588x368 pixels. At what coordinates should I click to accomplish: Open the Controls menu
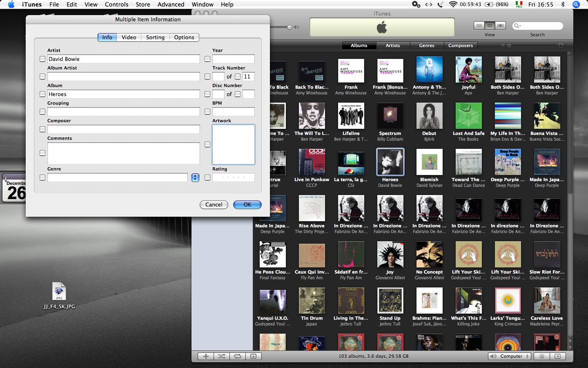click(116, 4)
